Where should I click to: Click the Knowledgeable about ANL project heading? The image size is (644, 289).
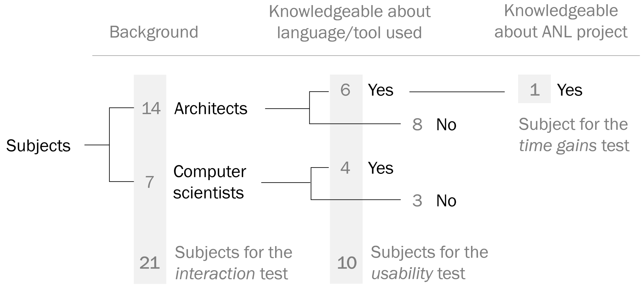coord(561,21)
